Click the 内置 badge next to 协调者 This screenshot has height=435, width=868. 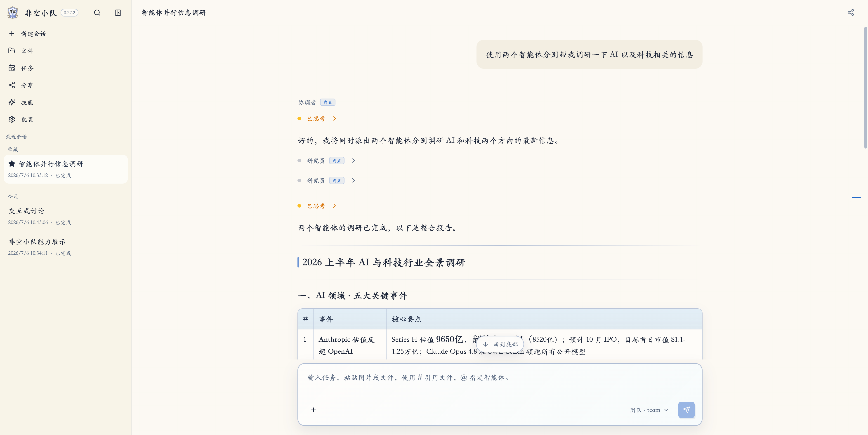click(328, 102)
